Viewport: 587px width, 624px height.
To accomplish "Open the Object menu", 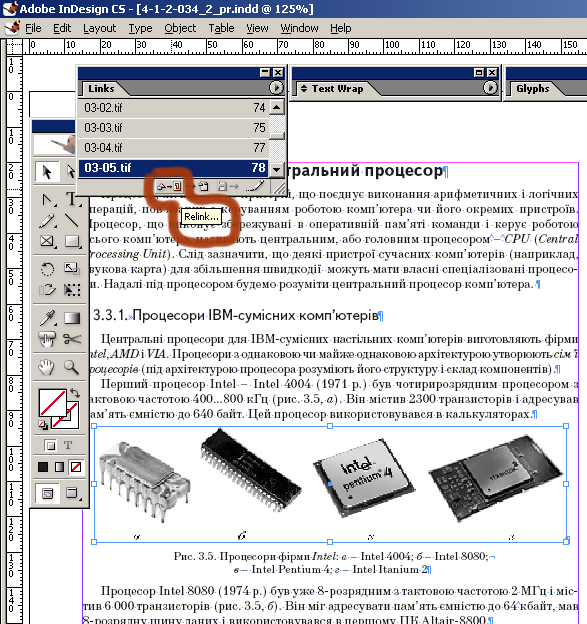I will (180, 28).
